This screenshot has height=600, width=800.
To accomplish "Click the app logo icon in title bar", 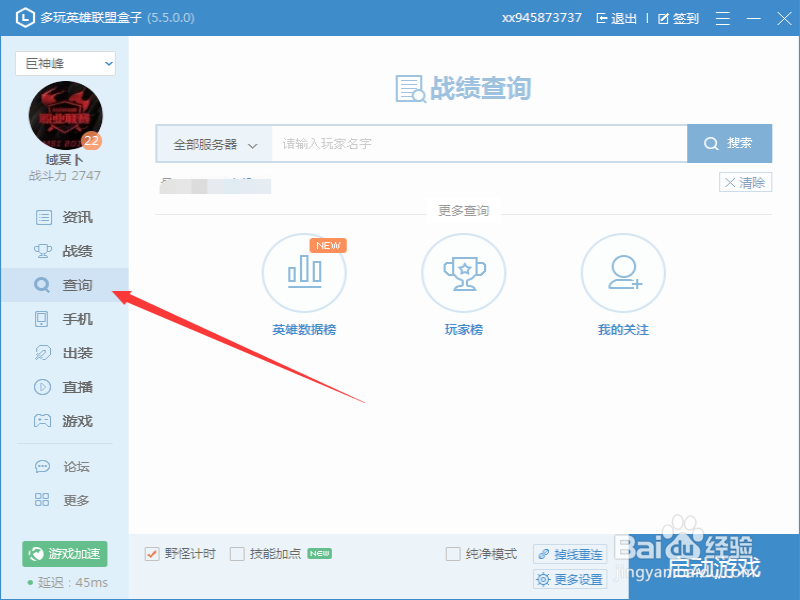I will 24,18.
